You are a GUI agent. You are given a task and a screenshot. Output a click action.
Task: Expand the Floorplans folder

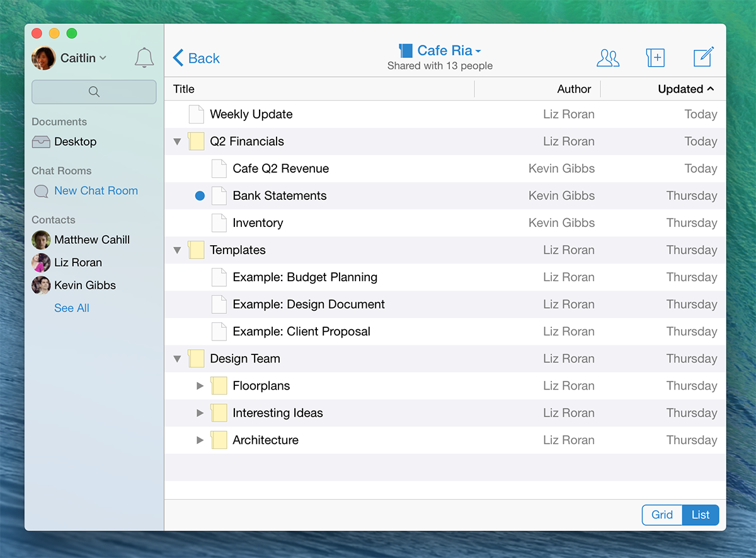(200, 386)
